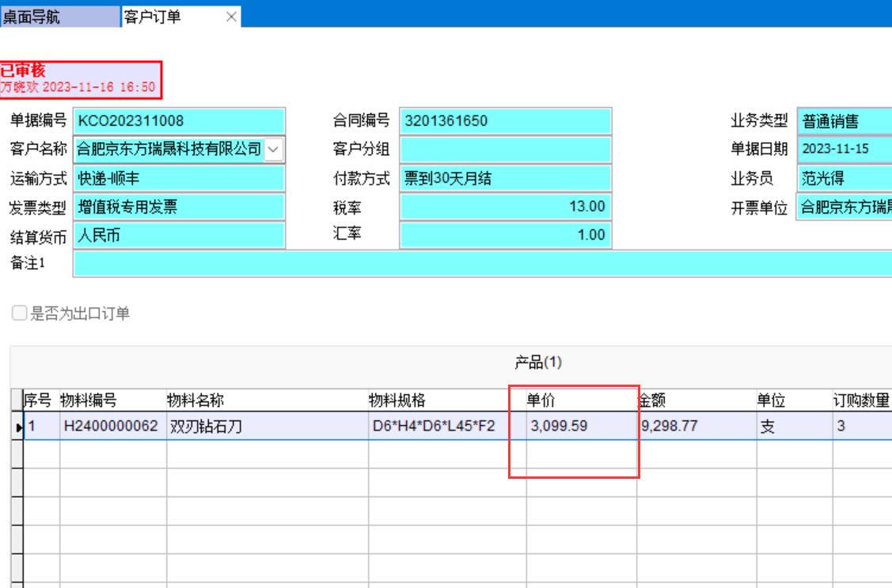Click the 税率 field showing 13.00
892x588 pixels.
(x=505, y=207)
